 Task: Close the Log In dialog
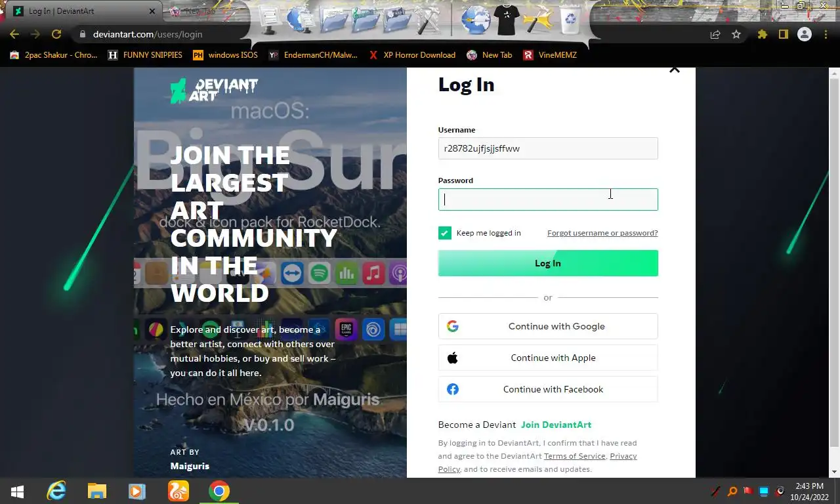(674, 70)
